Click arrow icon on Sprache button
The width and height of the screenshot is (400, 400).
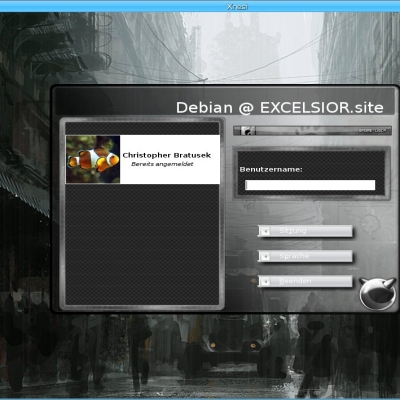pos(265,256)
